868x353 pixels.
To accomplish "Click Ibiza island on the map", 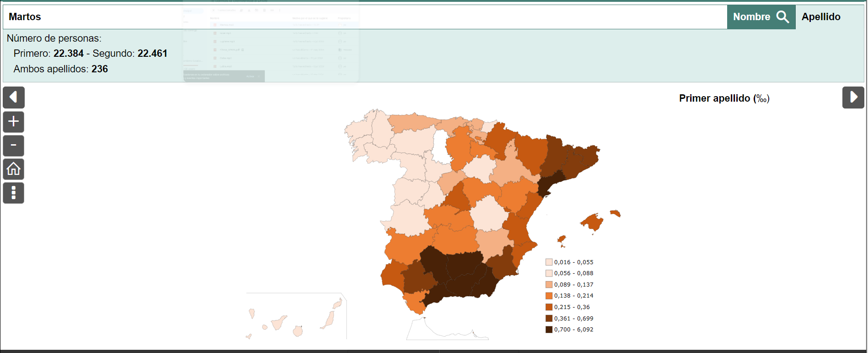I will pyautogui.click(x=562, y=239).
